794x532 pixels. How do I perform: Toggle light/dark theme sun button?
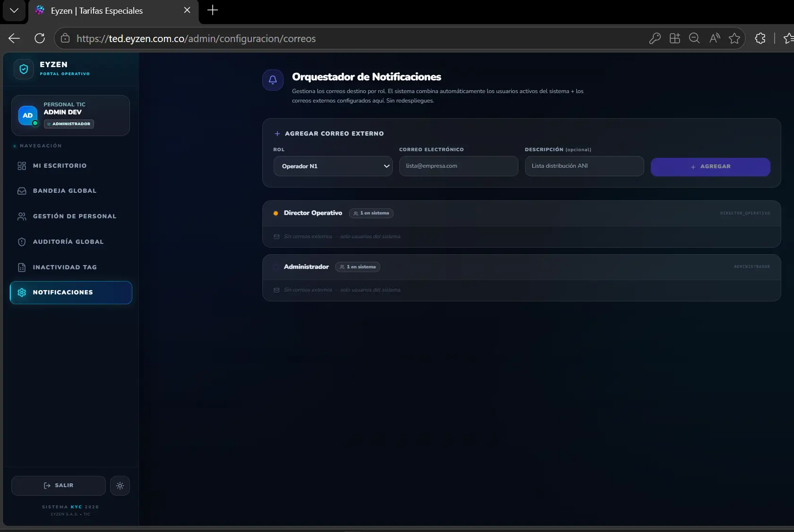pos(120,486)
